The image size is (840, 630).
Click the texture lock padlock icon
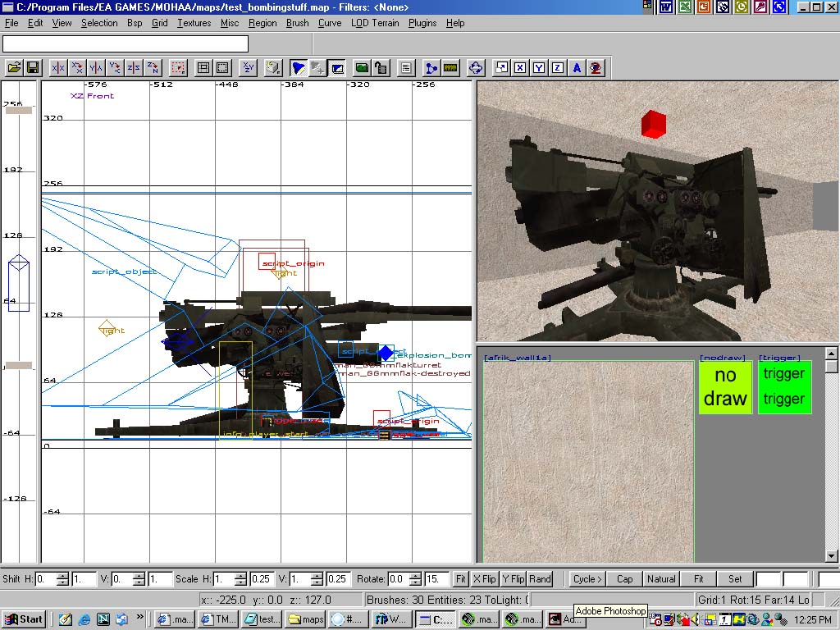point(381,68)
